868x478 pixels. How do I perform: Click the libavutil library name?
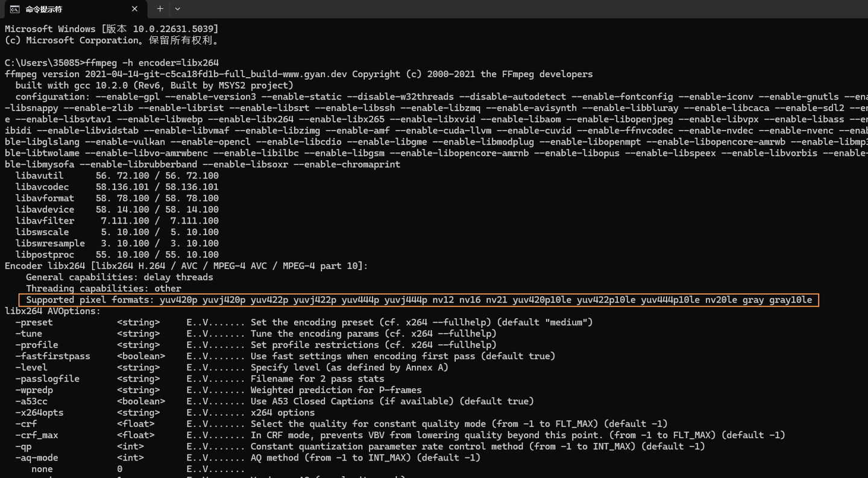pyautogui.click(x=42, y=175)
